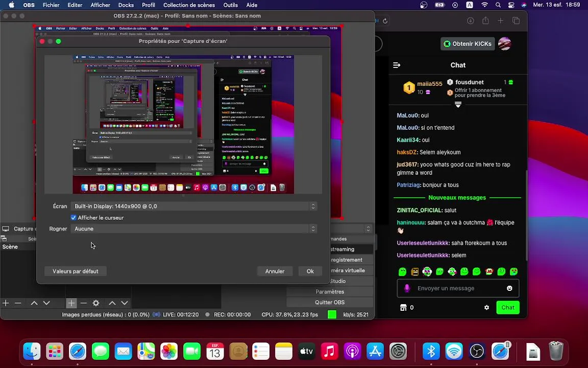588x368 pixels.
Task: Click maiia555 in the gift leaderboard
Action: click(x=429, y=84)
